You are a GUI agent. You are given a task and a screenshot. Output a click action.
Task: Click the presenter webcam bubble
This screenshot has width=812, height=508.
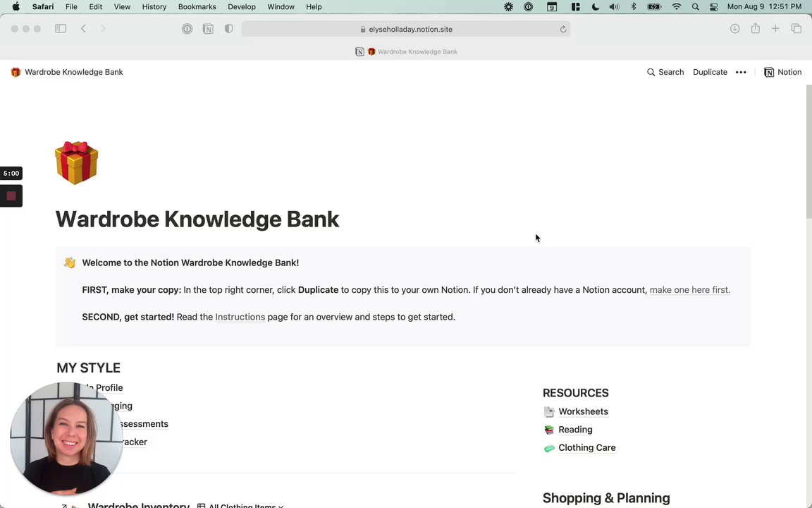[x=66, y=439]
